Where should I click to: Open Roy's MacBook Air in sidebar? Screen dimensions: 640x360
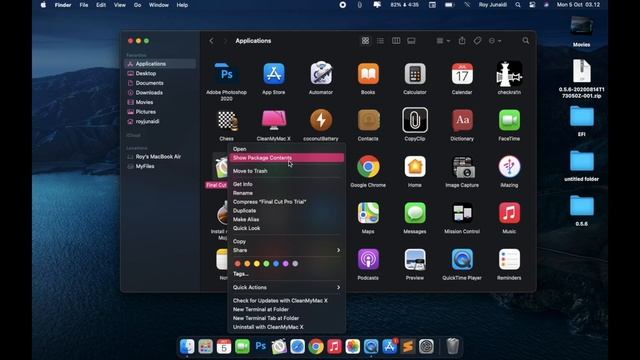pos(160,157)
